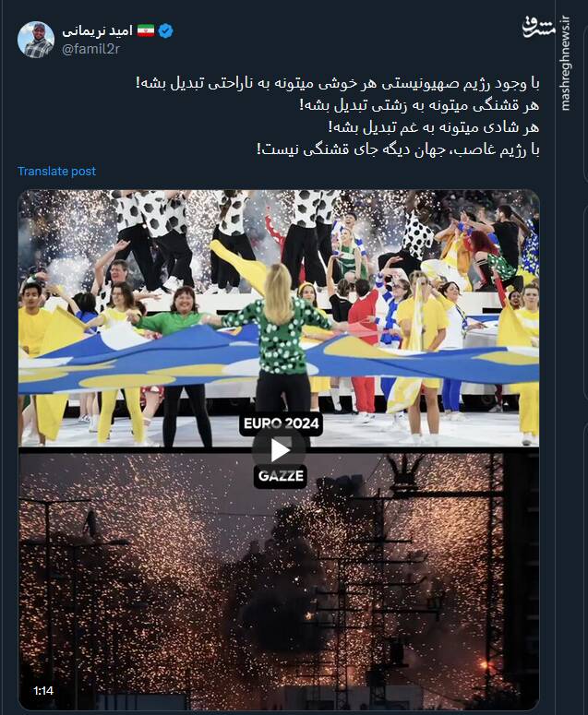Play the video with the center play button
This screenshot has width=588, height=715.
pos(279,450)
